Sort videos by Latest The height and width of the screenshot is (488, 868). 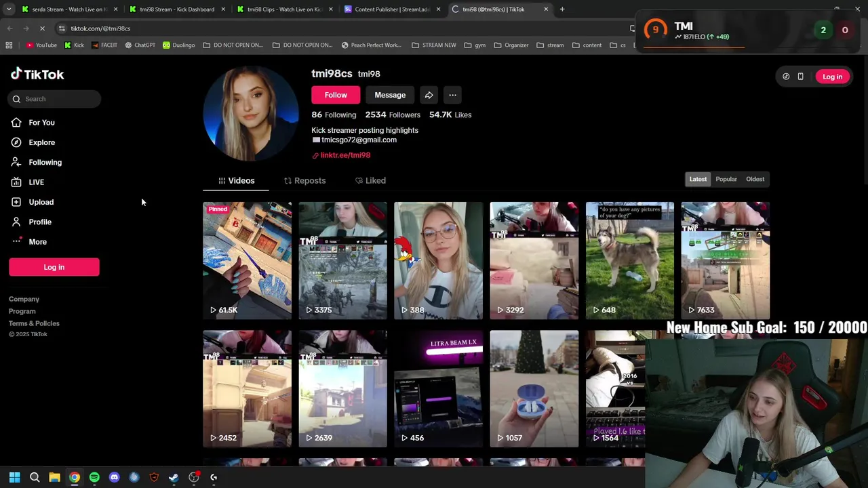tap(698, 179)
